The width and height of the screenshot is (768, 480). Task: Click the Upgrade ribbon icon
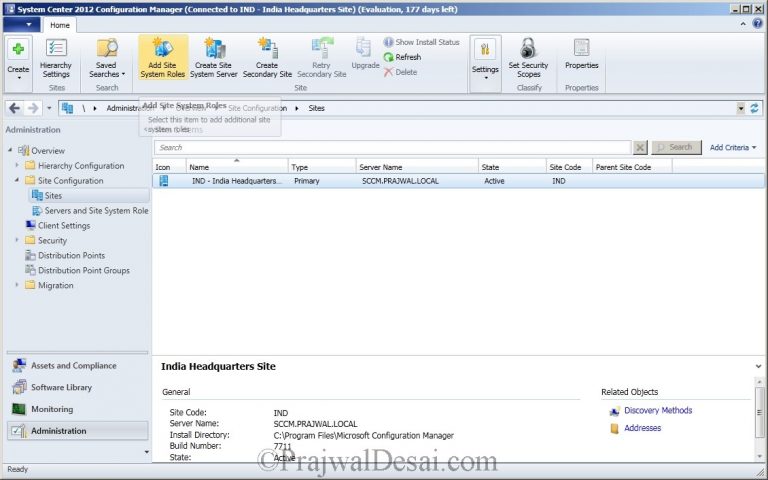click(x=365, y=54)
